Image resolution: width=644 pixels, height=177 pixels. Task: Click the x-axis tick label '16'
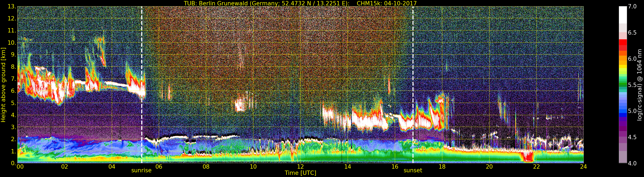point(395,167)
